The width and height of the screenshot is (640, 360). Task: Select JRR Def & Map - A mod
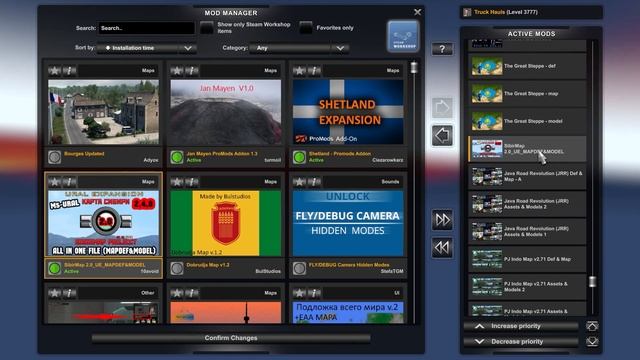tap(527, 176)
